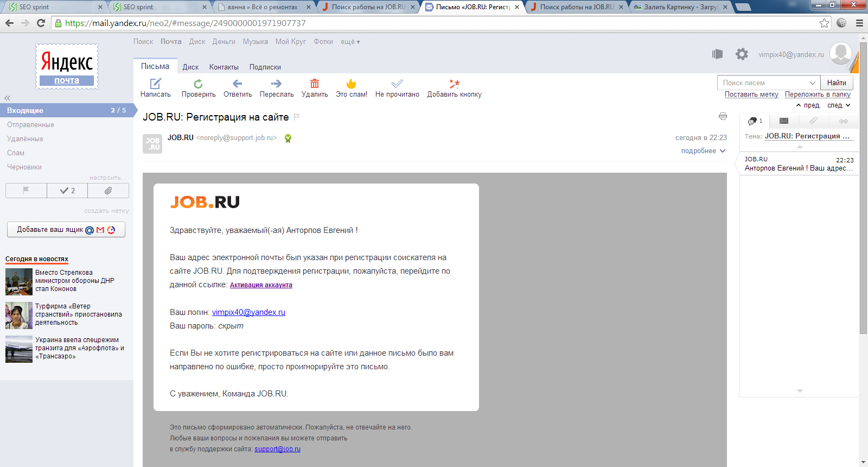The image size is (868, 467).
Task: Filter mail by flagged messages
Action: 26,191
